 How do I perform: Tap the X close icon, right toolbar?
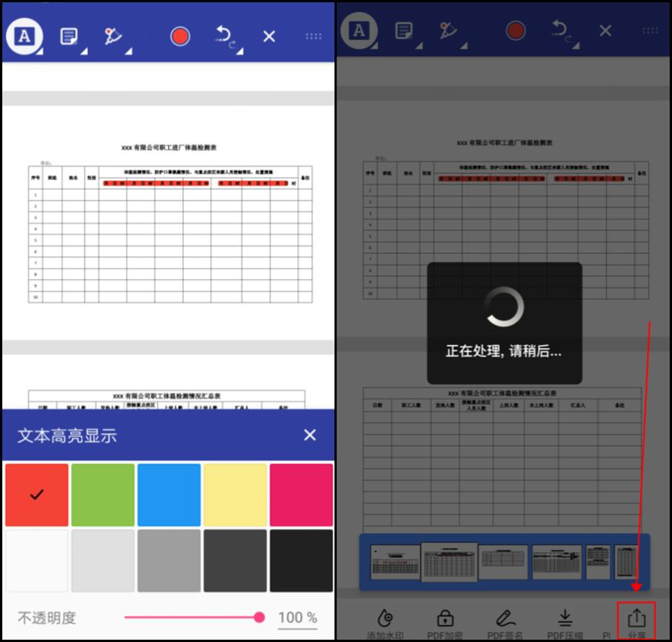pos(605,30)
